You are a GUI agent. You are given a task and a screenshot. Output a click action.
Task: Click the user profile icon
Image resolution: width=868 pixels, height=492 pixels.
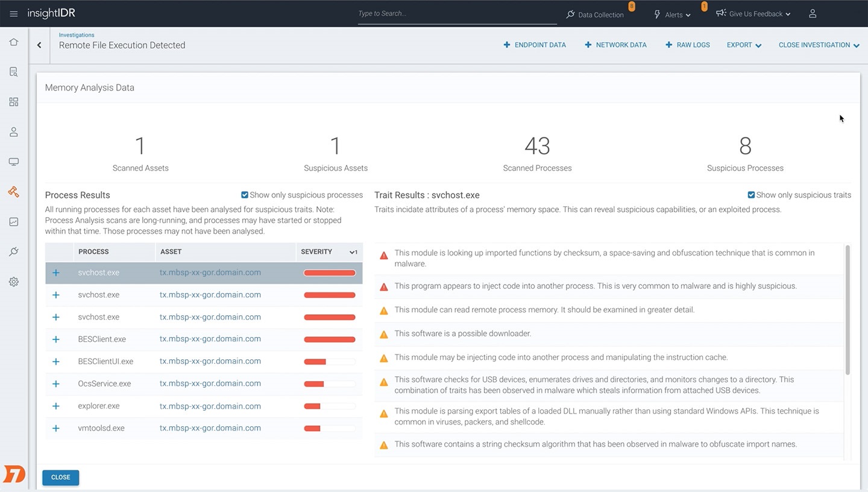point(813,14)
